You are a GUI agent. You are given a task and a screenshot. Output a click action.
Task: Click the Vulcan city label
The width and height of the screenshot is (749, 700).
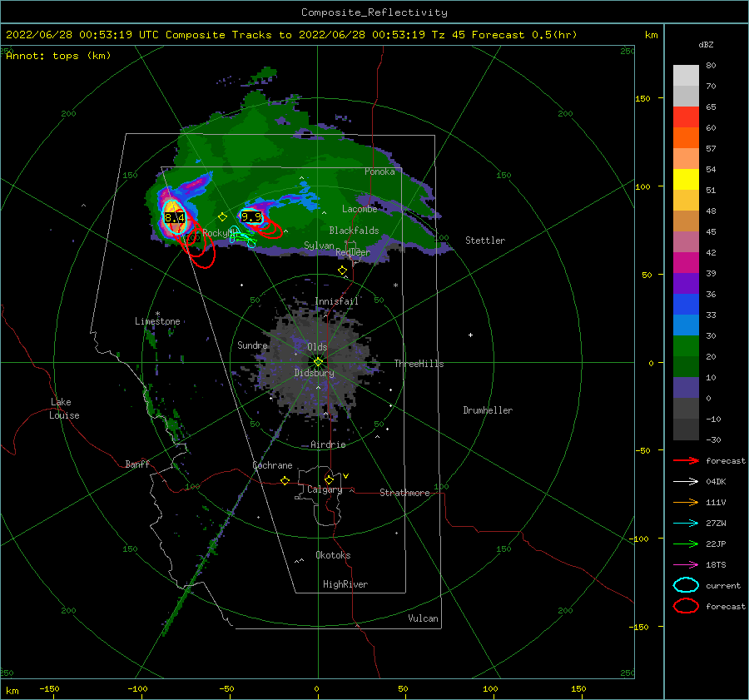pyautogui.click(x=424, y=618)
